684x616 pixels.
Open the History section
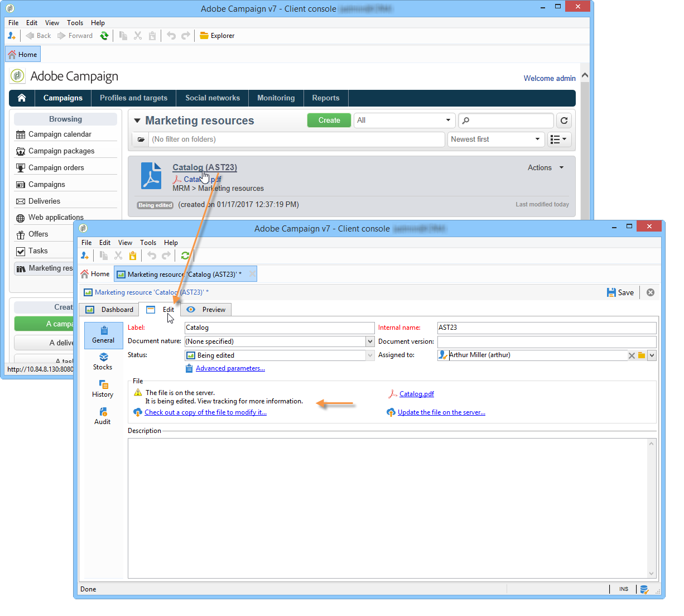click(x=103, y=389)
